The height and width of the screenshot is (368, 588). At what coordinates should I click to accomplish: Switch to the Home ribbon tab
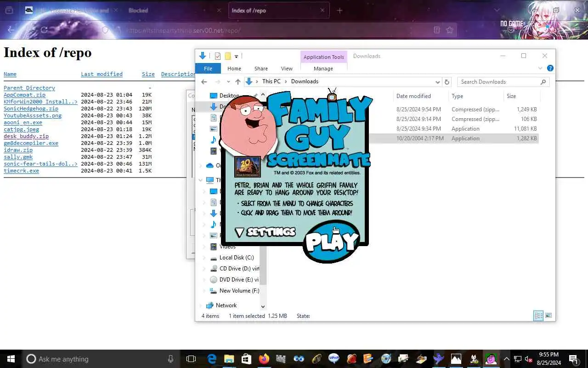234,69
